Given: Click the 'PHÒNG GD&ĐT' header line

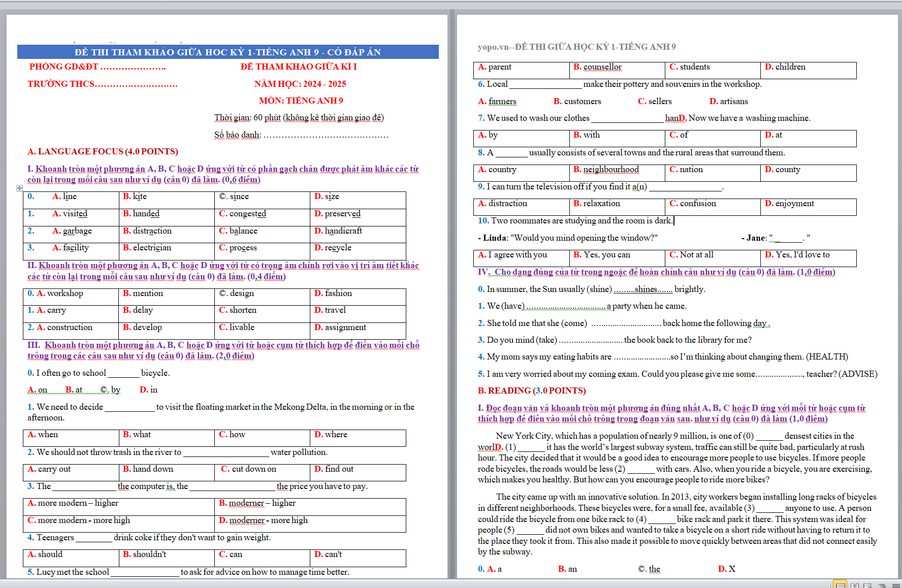Looking at the screenshot, I should [x=98, y=67].
